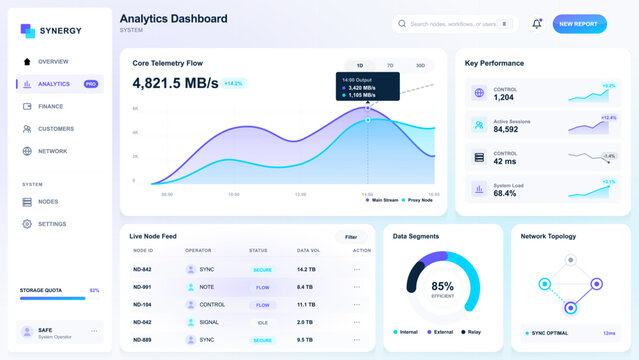Sort by the Node ID column header
The width and height of the screenshot is (639, 360).
pyautogui.click(x=143, y=250)
